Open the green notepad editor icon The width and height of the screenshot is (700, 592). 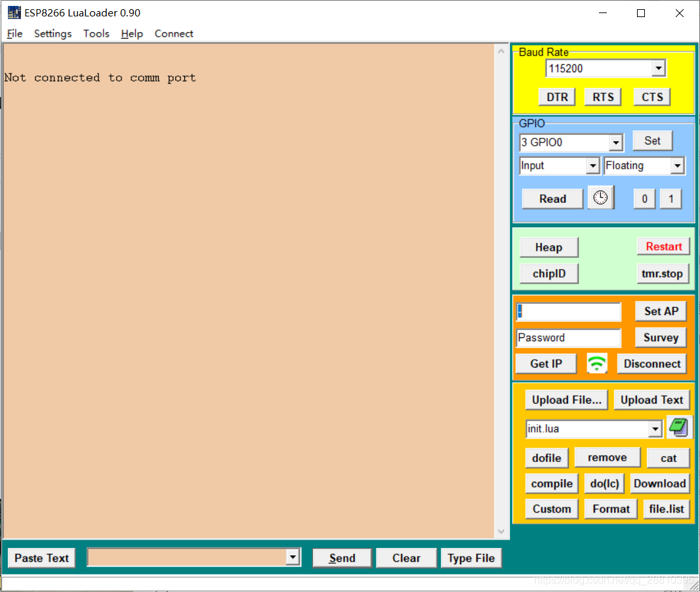679,427
